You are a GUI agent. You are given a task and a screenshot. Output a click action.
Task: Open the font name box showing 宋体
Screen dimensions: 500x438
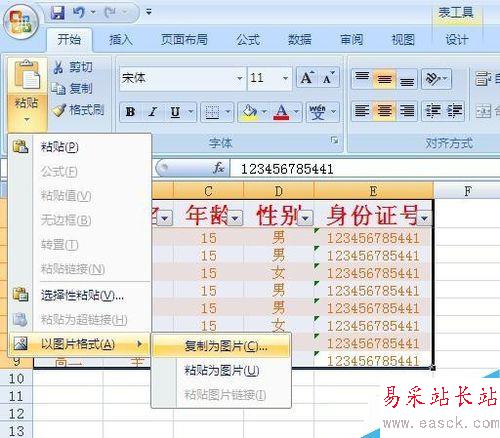182,78
